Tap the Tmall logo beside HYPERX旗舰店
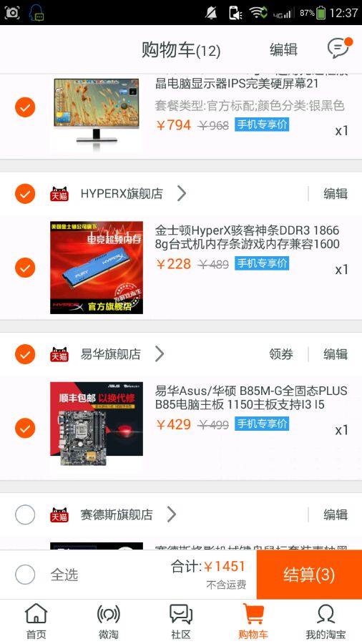This screenshot has width=362, height=644. pyautogui.click(x=59, y=194)
